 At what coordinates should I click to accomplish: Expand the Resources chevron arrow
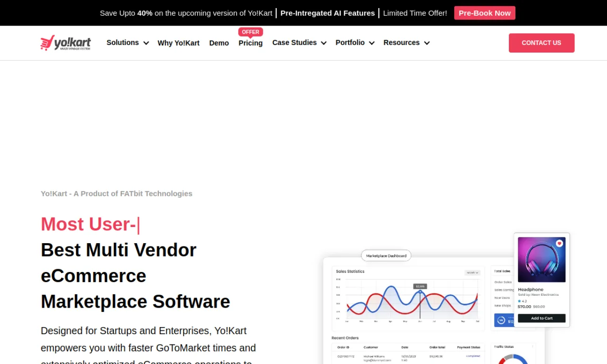(427, 43)
